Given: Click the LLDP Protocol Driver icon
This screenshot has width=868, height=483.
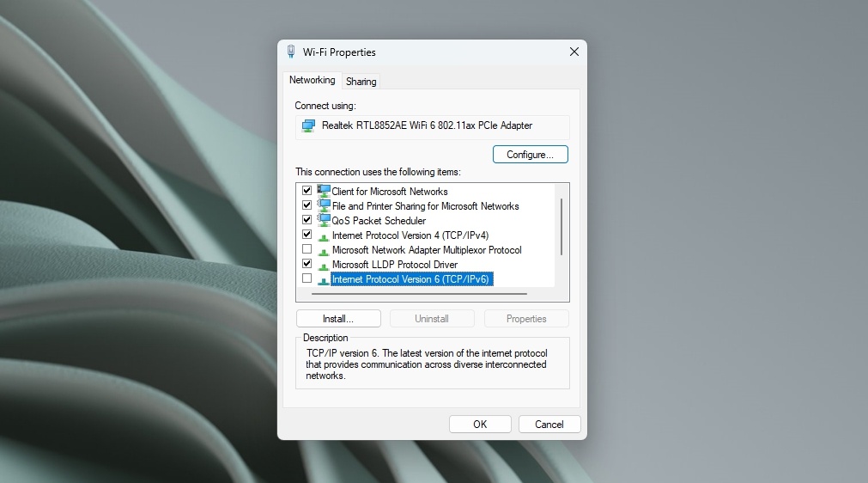Looking at the screenshot, I should [x=324, y=266].
